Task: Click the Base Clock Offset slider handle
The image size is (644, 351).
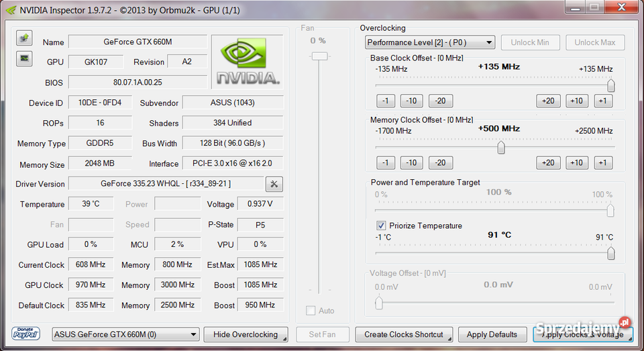Action: [610, 85]
